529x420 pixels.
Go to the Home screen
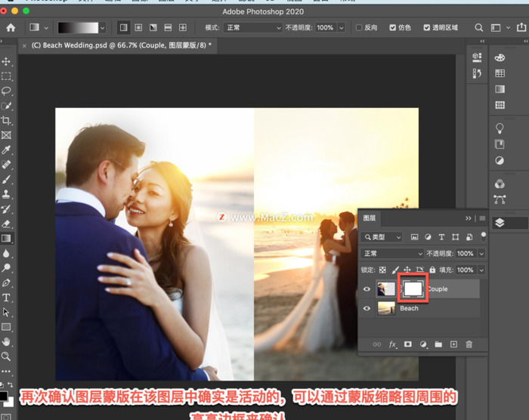pyautogui.click(x=11, y=28)
